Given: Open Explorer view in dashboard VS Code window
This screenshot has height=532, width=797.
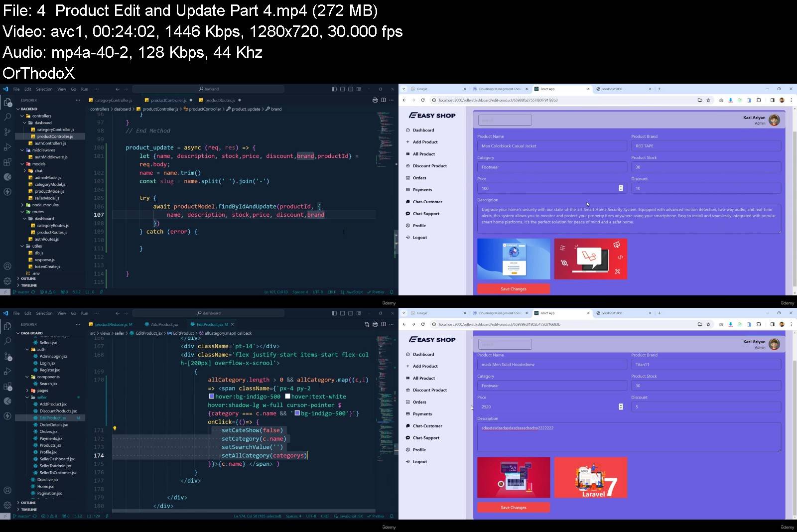Looking at the screenshot, I should pos(7,326).
